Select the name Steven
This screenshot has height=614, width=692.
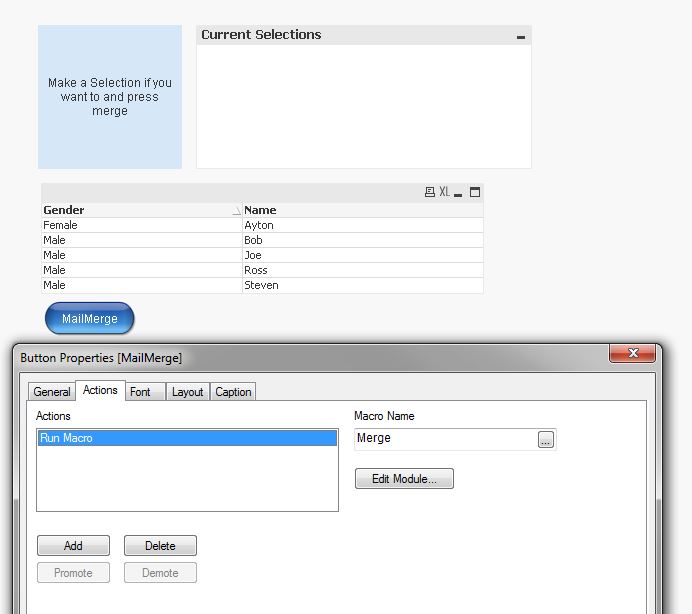[363, 285]
